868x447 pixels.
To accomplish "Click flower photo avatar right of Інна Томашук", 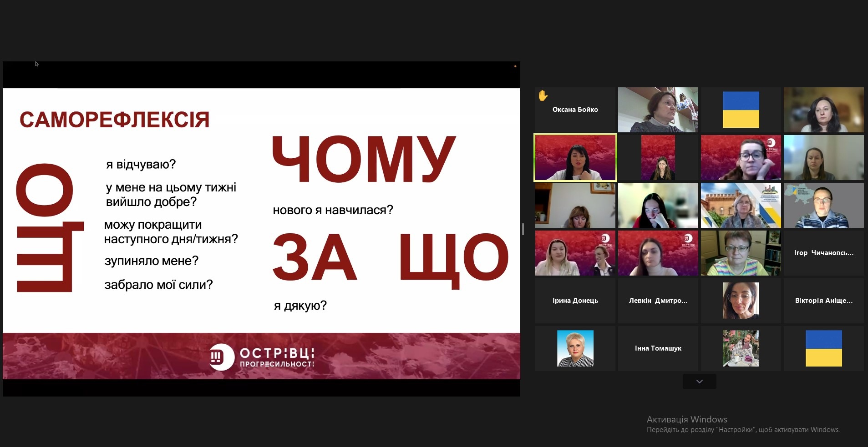I will (741, 348).
